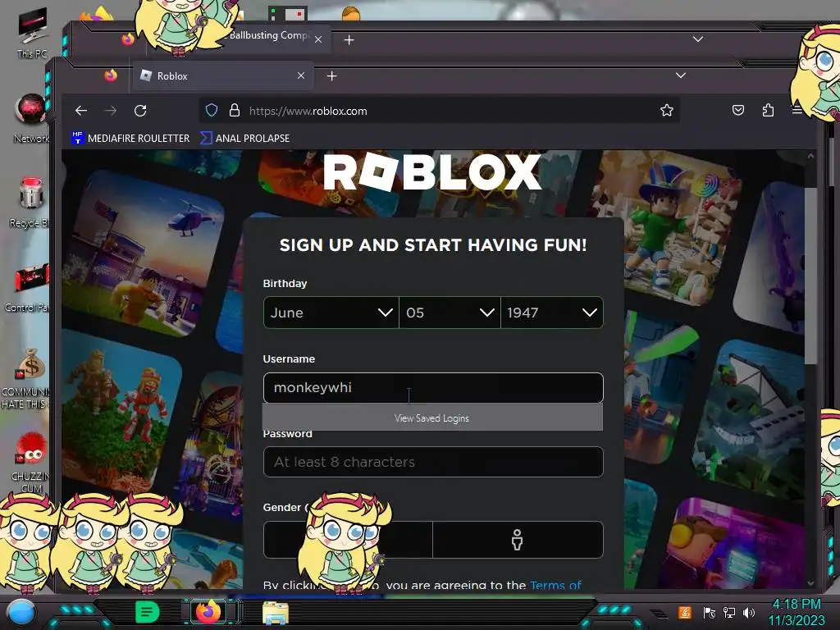Close the Ballbusting tab in background window

[318, 39]
